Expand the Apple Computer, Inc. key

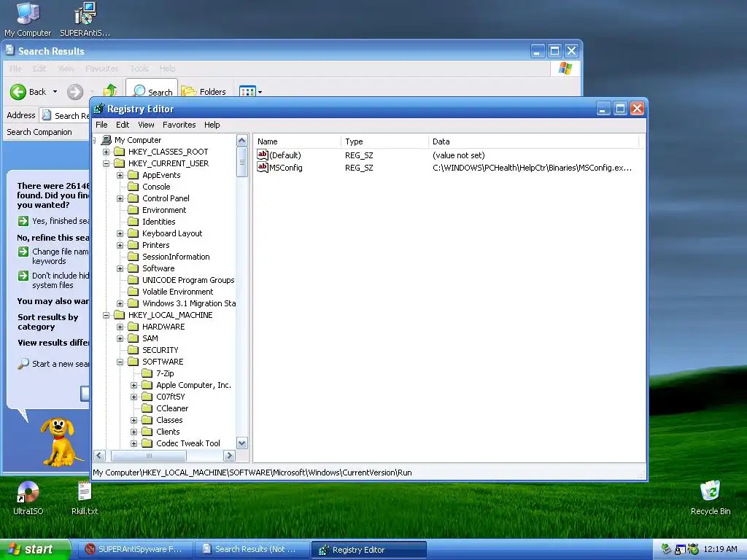click(x=134, y=385)
